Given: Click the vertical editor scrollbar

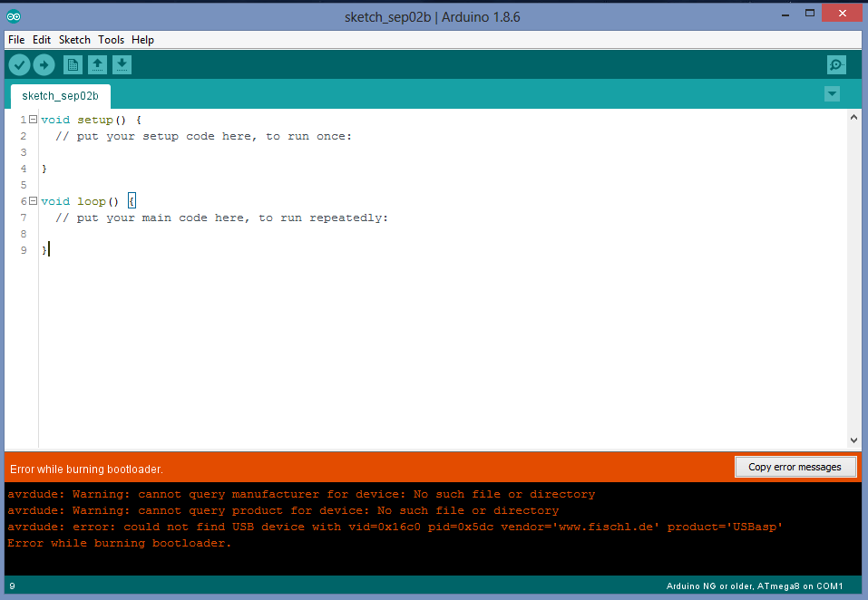Looking at the screenshot, I should pos(853,272).
